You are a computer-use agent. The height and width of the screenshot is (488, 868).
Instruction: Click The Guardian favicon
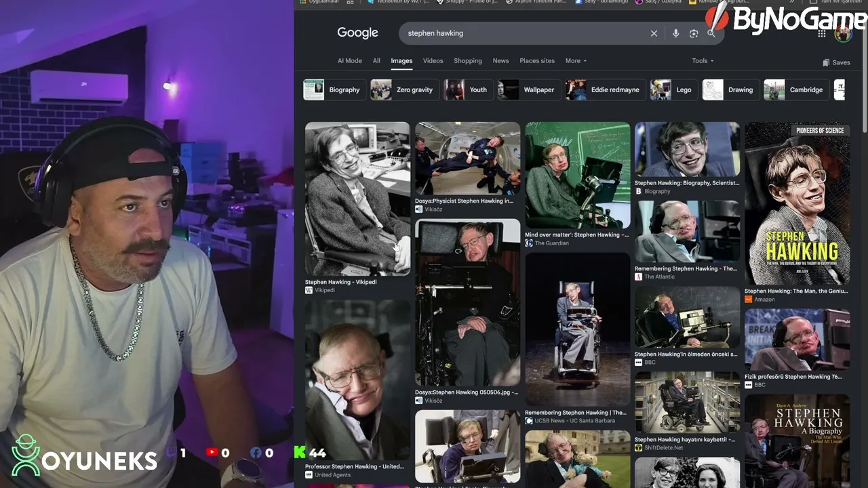click(x=529, y=243)
